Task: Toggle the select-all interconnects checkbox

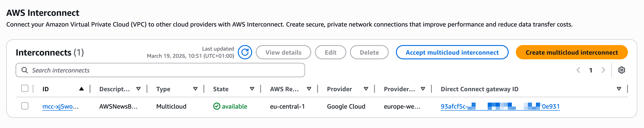Action: pos(25,88)
